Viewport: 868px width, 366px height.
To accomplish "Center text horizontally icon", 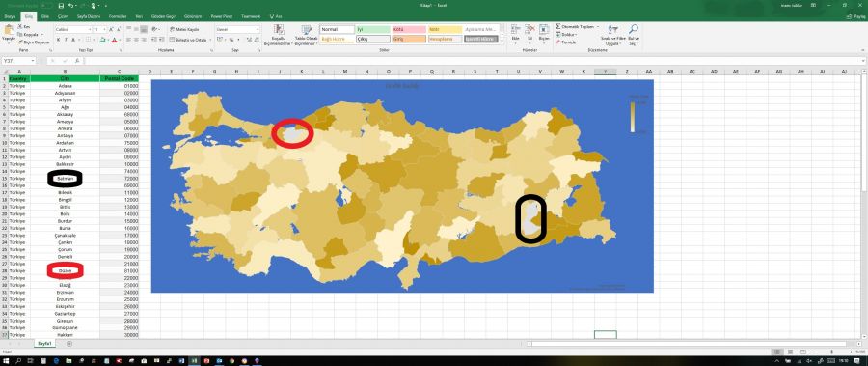I will [136, 40].
